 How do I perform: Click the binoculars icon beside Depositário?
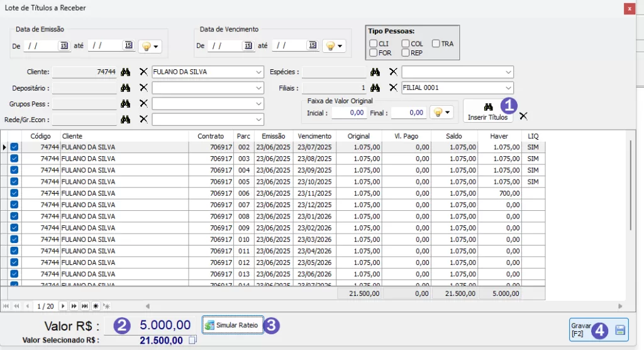point(125,88)
